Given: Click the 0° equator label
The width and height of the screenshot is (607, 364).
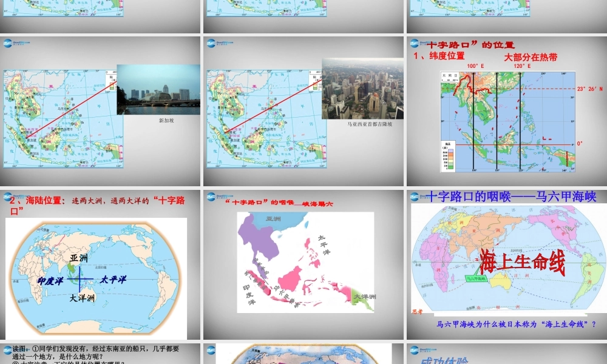Looking at the screenshot, I should click(580, 144).
